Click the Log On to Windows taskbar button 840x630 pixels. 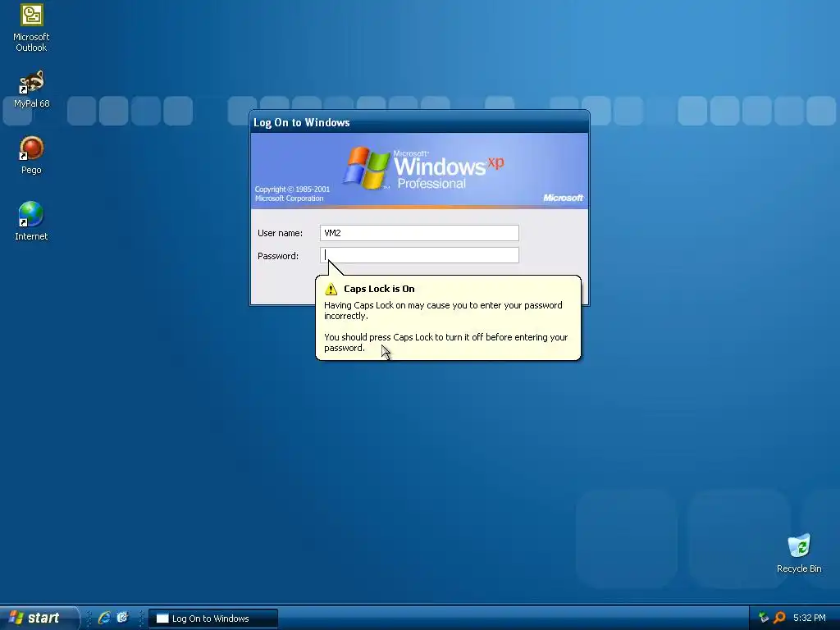pos(212,619)
